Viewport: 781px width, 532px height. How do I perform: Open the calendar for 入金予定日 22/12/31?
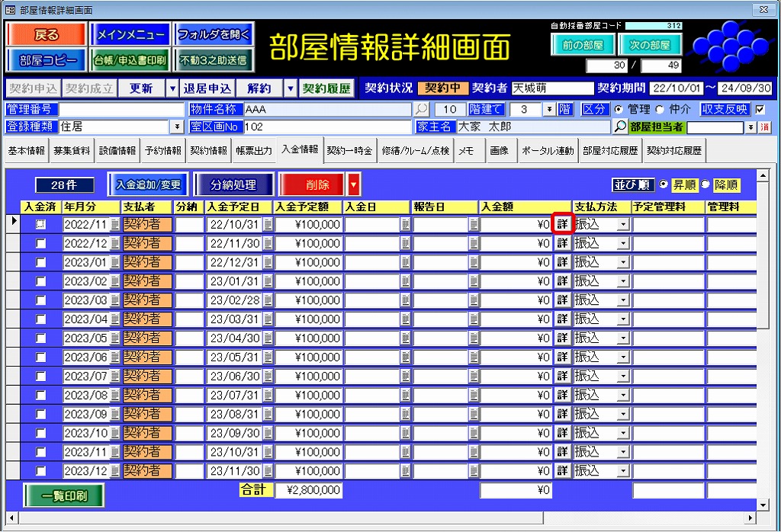tap(267, 262)
